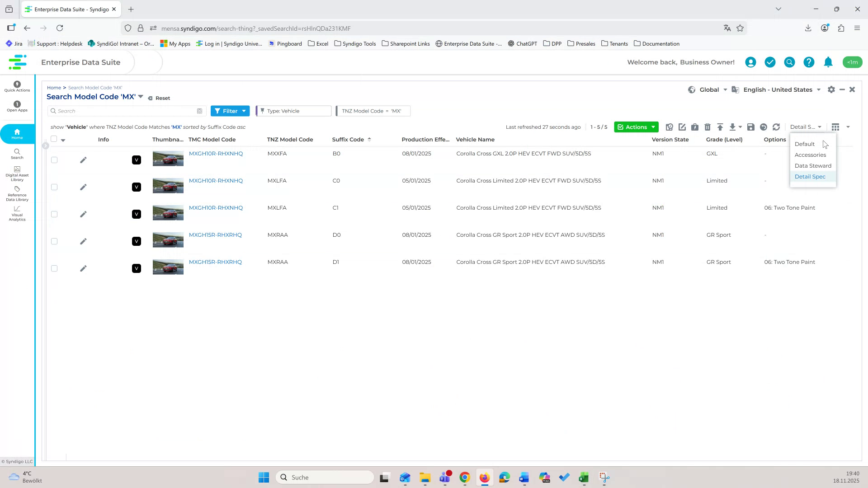
Task: Refresh the search results grid
Action: click(777, 127)
